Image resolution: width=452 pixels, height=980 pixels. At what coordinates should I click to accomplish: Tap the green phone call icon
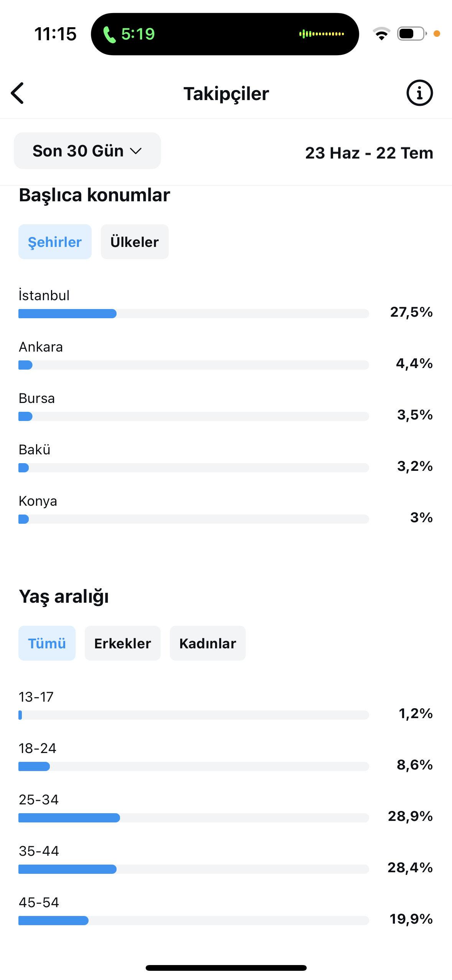tap(110, 35)
